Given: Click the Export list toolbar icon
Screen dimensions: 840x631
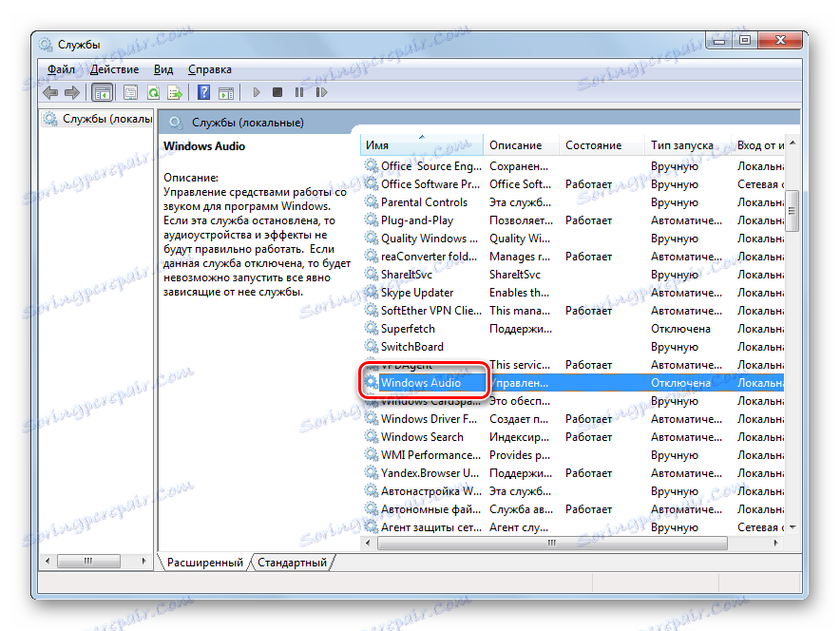Looking at the screenshot, I should (175, 93).
